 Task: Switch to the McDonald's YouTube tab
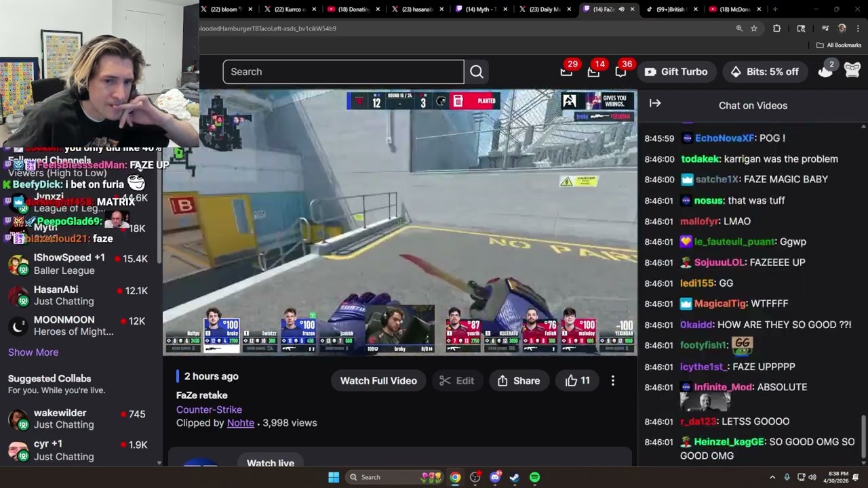point(736,9)
